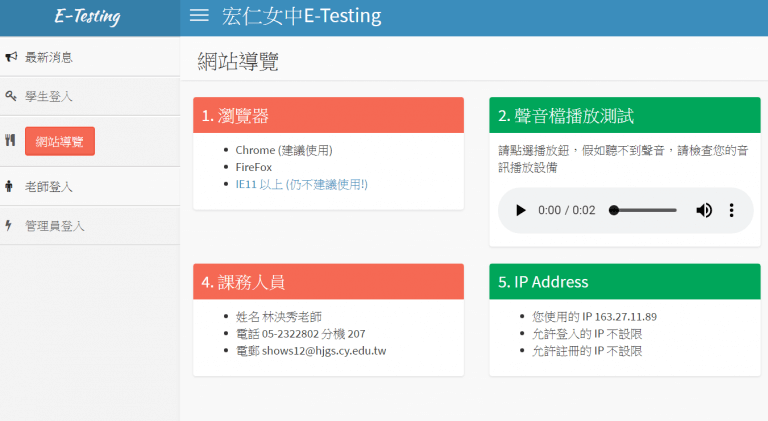The height and width of the screenshot is (421, 768).
Task: Click the audio progress slider track
Action: [x=645, y=211]
